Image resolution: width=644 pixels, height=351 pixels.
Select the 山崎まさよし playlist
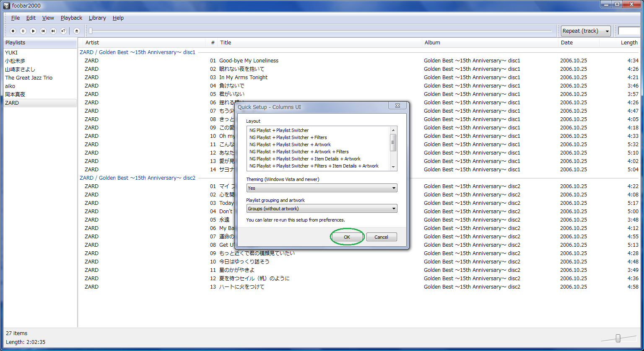(40, 70)
